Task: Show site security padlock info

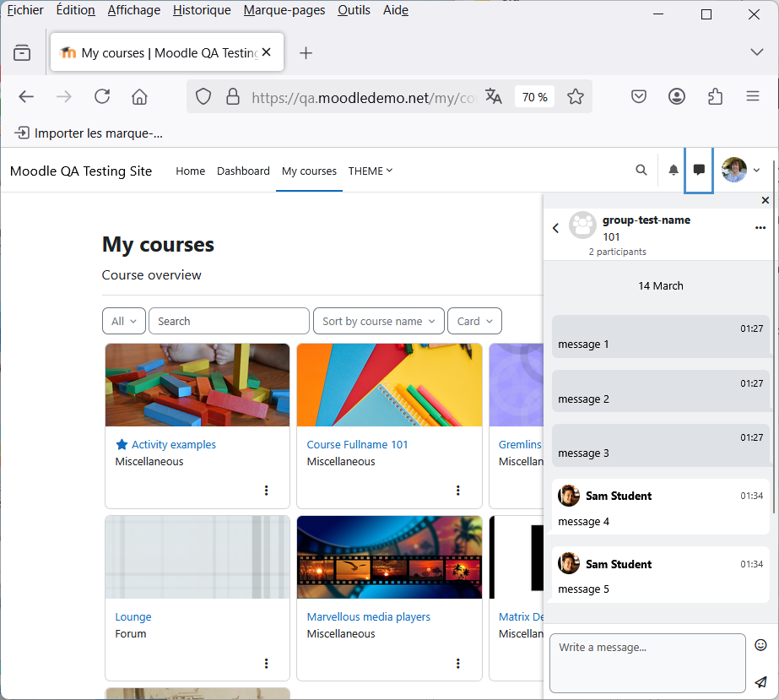Action: tap(233, 96)
